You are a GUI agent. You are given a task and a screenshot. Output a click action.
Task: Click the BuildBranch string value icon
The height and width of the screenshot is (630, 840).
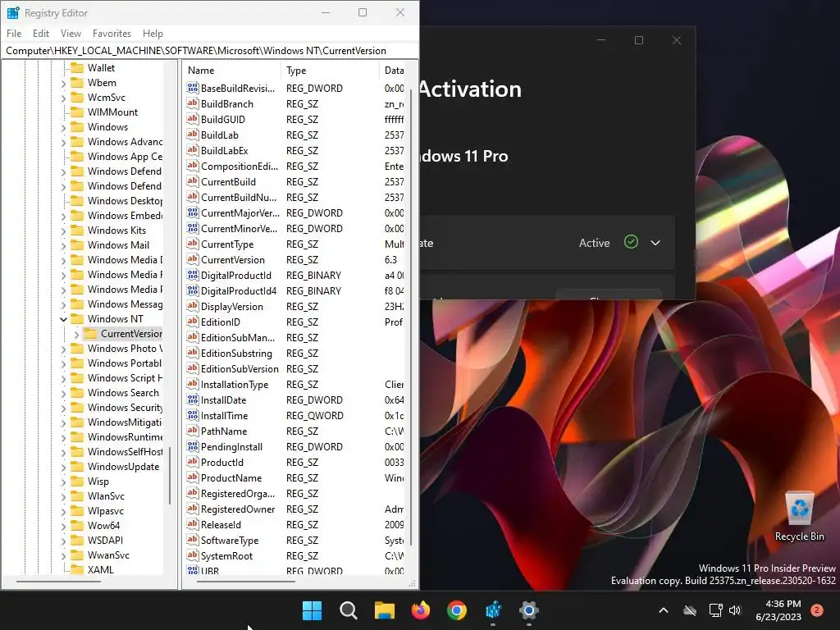(x=192, y=103)
